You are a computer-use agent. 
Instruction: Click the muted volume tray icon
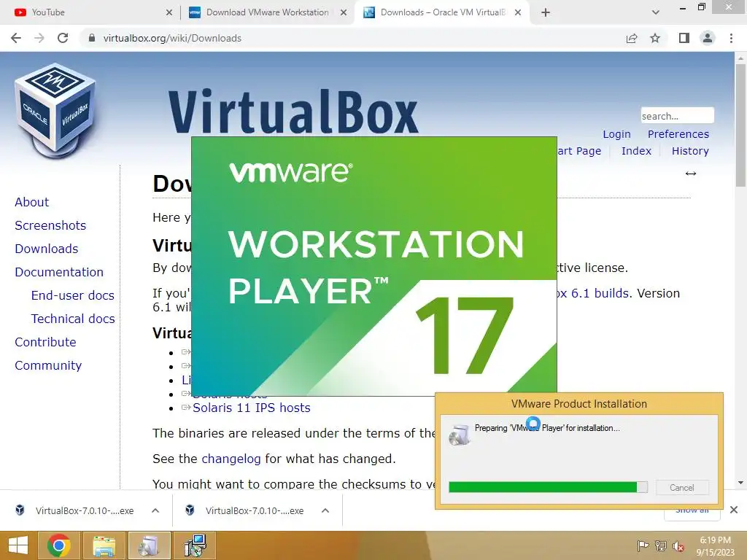point(678,547)
